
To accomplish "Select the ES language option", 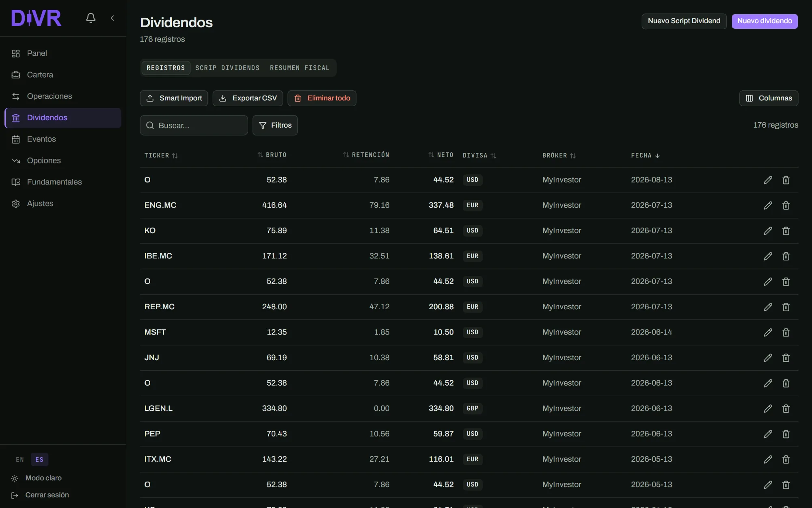I will [39, 459].
